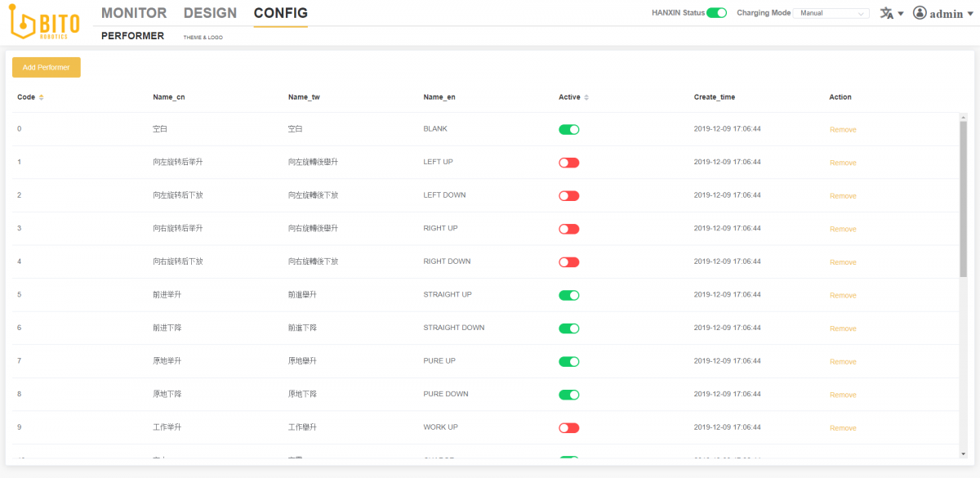This screenshot has height=478, width=980.
Task: Click the Add Performer button
Action: click(x=47, y=67)
